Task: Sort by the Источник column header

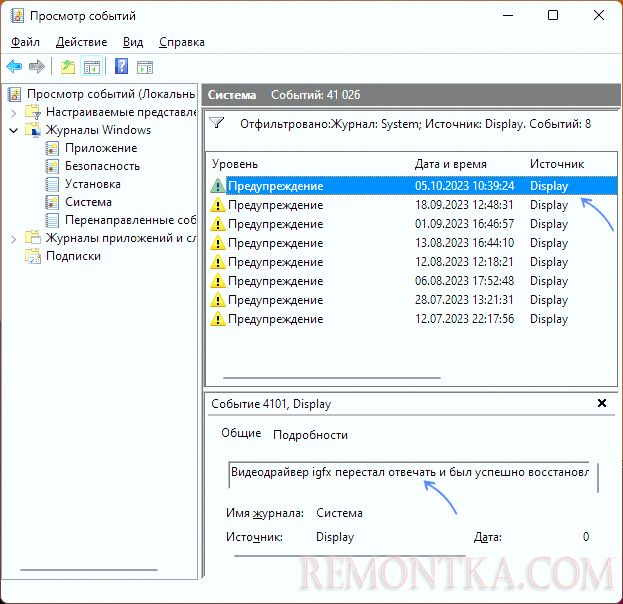Action: 557,164
